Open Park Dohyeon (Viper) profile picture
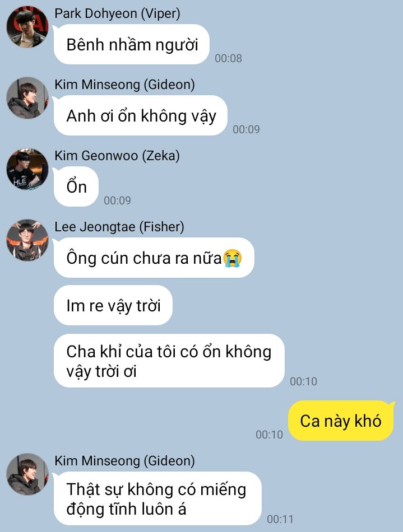 coord(27,26)
